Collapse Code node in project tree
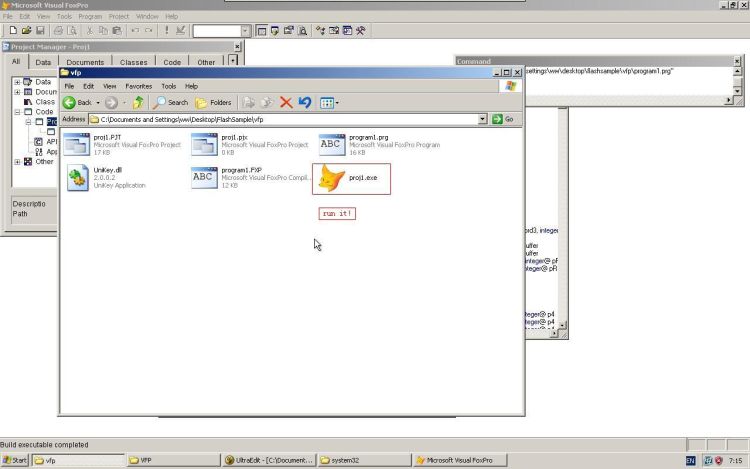The width and height of the screenshot is (750, 469). click(17, 112)
